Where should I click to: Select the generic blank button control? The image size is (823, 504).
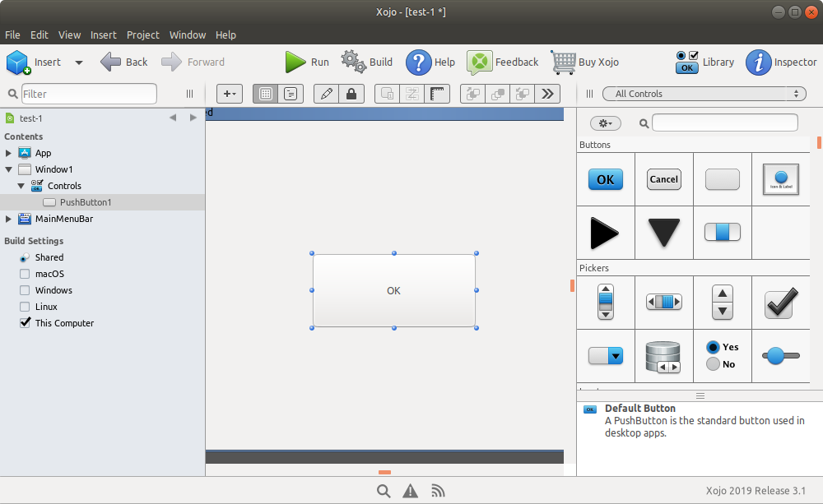coord(723,179)
